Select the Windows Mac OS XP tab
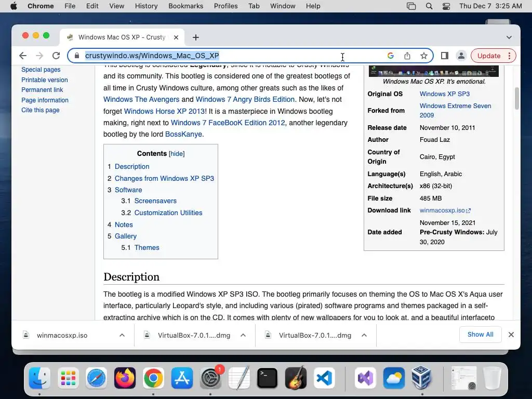The image size is (532, 399). tap(122, 37)
